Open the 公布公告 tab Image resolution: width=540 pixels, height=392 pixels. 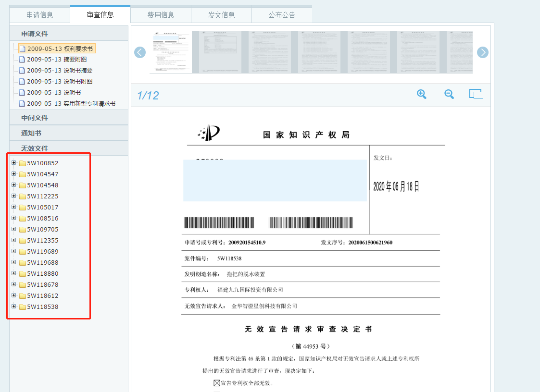(x=282, y=15)
